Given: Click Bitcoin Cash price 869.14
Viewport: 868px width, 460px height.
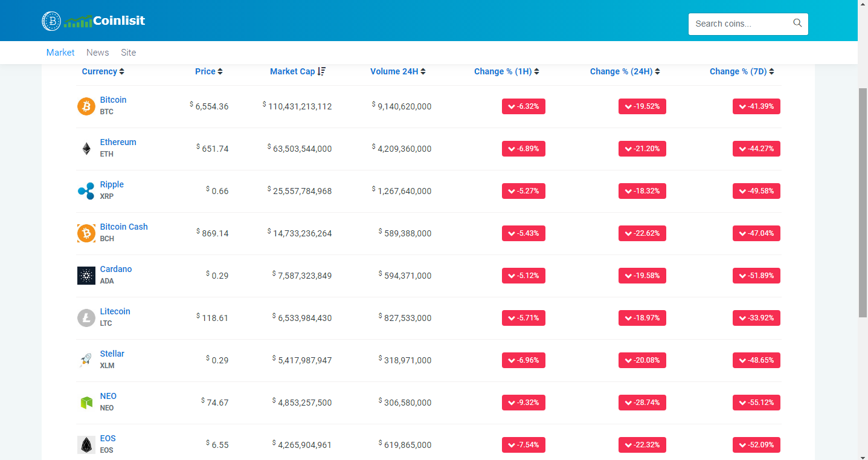Looking at the screenshot, I should pos(213,233).
